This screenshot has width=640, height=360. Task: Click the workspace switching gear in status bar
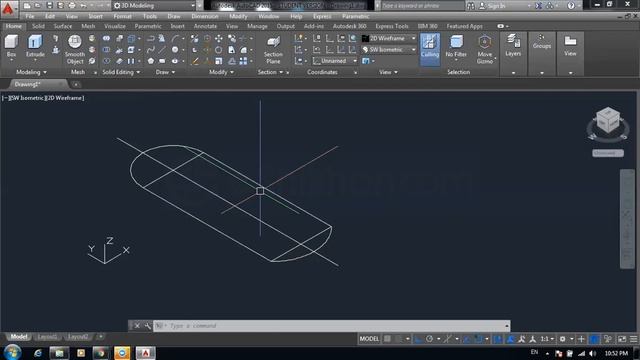pos(562,339)
